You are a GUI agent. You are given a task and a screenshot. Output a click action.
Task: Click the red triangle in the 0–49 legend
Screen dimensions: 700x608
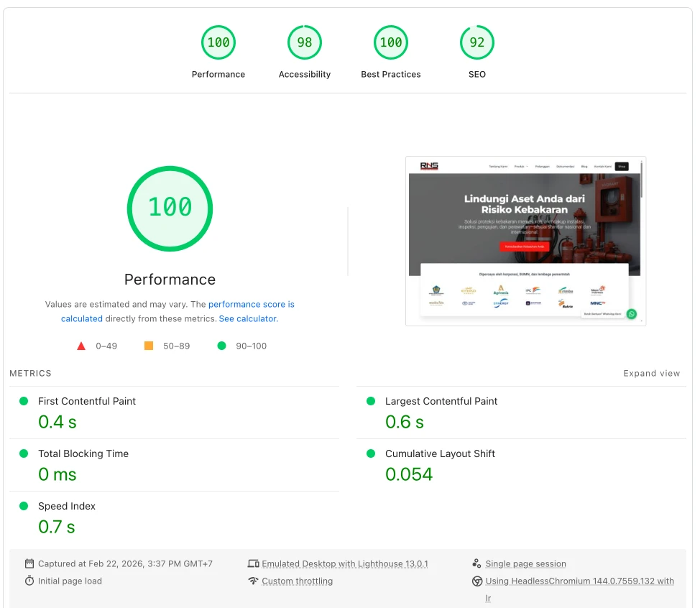coord(81,346)
